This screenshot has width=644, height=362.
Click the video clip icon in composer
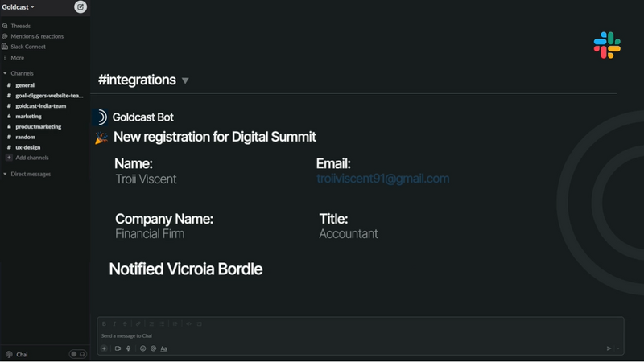[118, 348]
